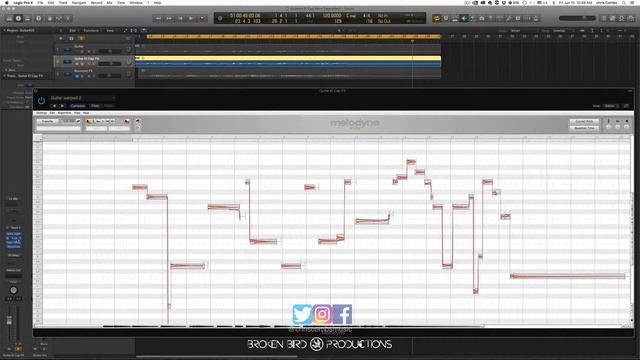Expand the Track Guitar inspector disclosure triangle
640x360 pixels.
click(4, 76)
